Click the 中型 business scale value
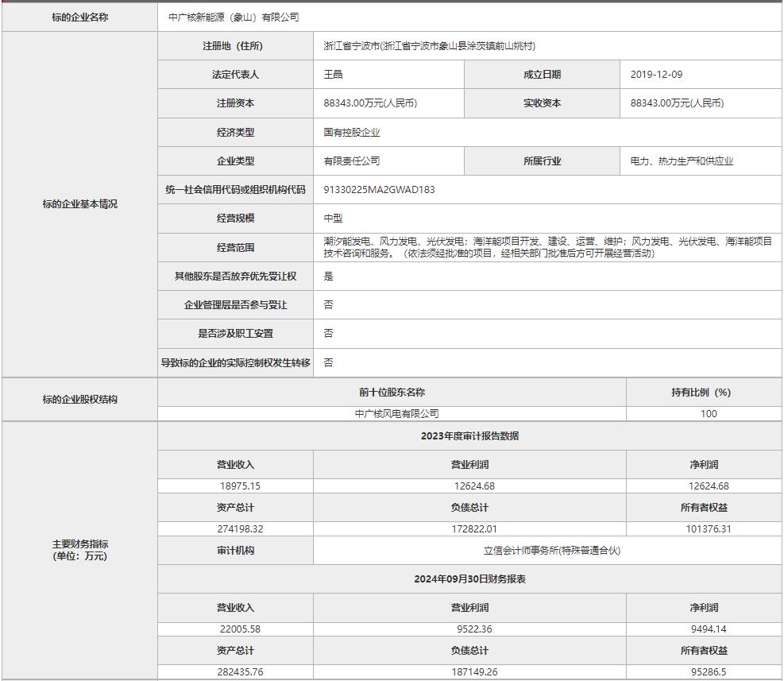The image size is (784, 681). (333, 219)
